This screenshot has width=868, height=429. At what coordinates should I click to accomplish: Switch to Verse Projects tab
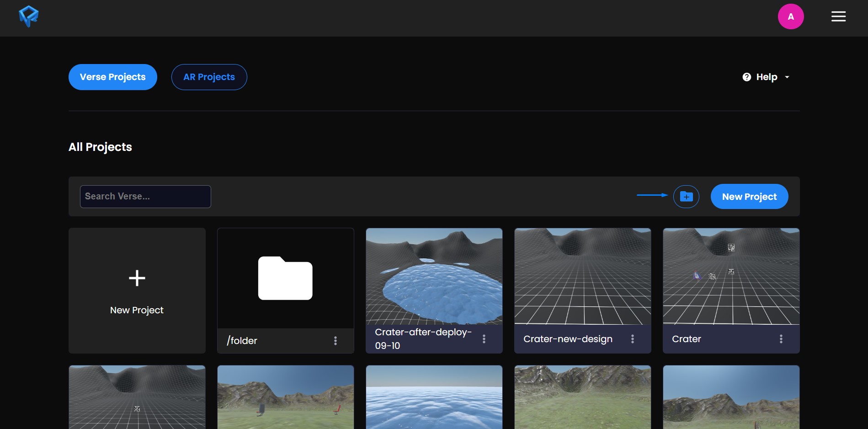(113, 77)
